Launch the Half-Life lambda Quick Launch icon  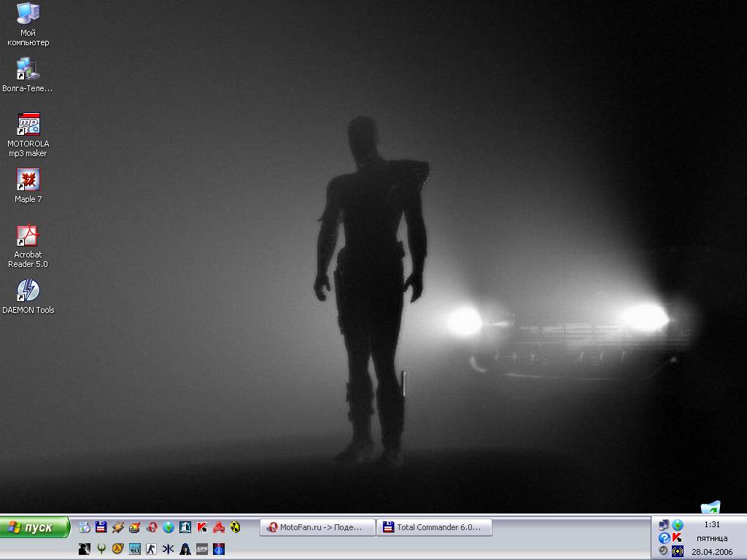(x=117, y=549)
